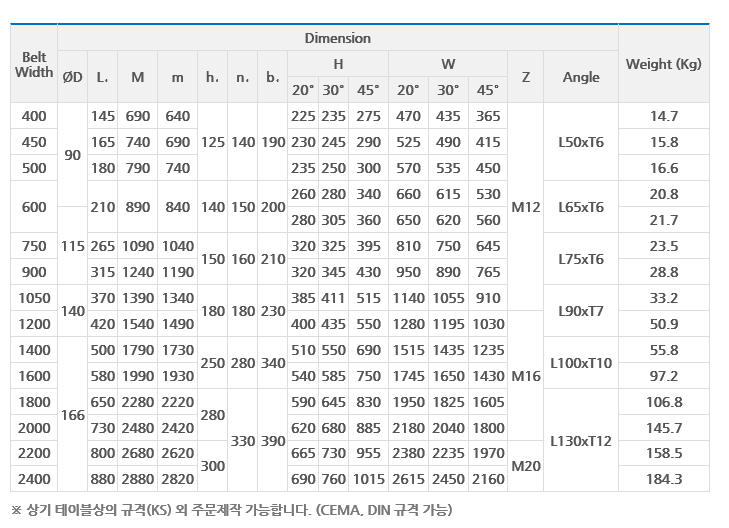Click the 30° subheader under W
Screen dimensions: 729x528
click(448, 90)
